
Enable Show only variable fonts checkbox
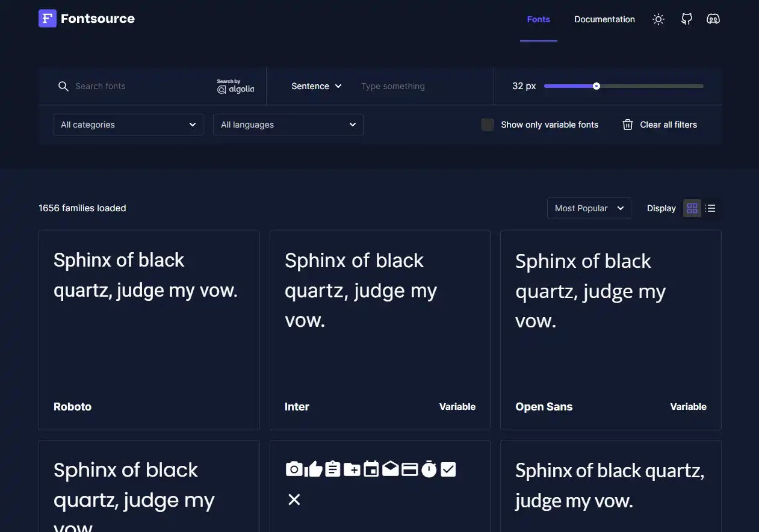[488, 125]
